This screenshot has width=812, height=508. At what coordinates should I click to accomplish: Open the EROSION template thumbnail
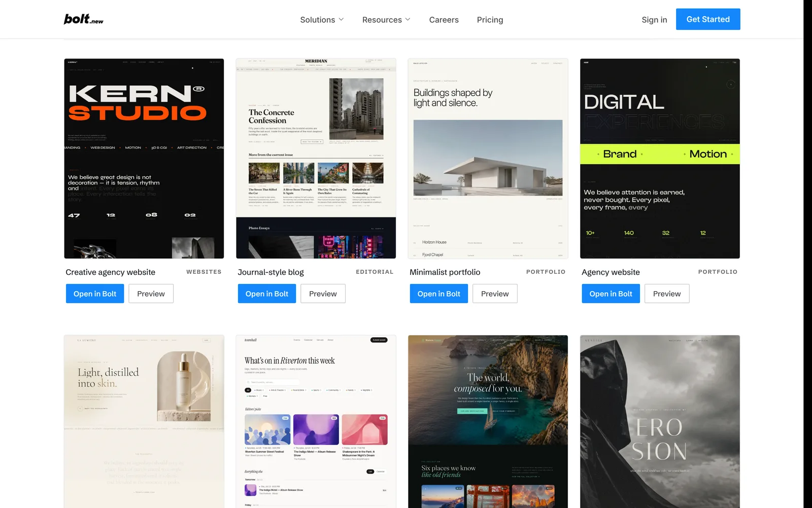pos(660,422)
